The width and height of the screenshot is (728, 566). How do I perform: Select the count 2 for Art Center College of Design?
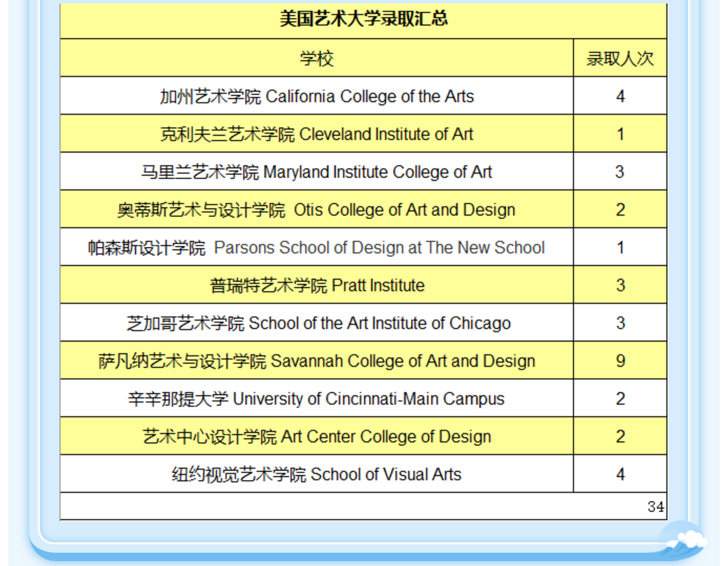620,437
